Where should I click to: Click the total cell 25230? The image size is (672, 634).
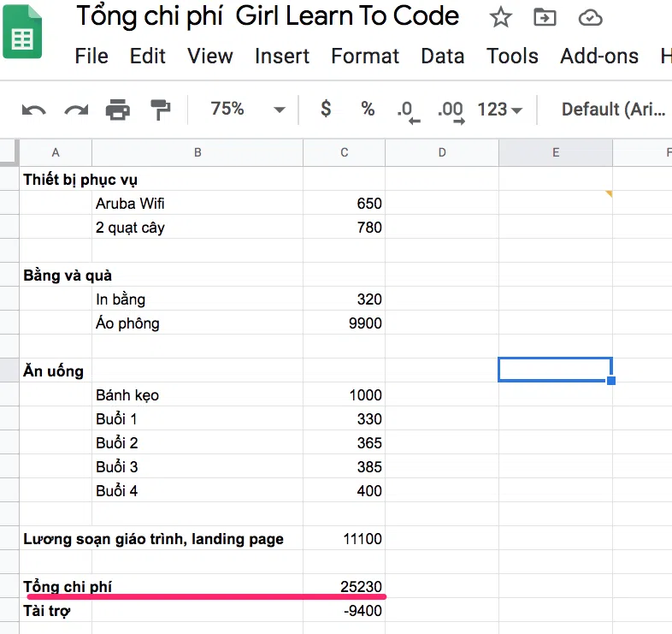click(345, 586)
